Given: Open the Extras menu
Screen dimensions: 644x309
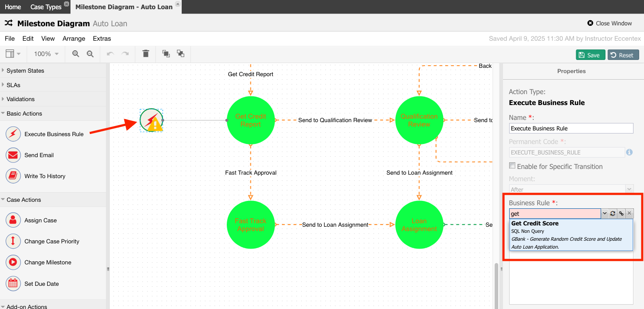Looking at the screenshot, I should (x=102, y=39).
